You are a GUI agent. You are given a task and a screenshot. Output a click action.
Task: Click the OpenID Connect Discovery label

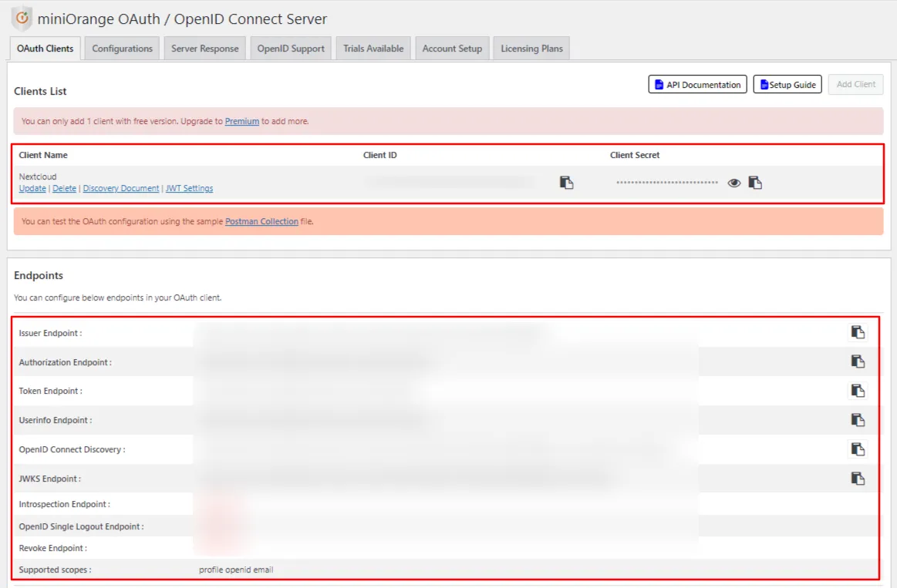click(x=72, y=449)
